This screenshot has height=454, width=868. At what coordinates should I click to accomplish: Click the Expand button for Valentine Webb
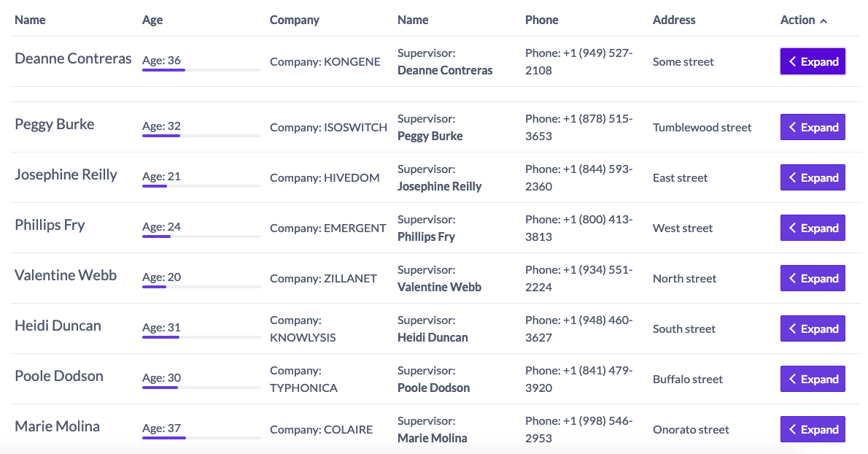tap(813, 278)
